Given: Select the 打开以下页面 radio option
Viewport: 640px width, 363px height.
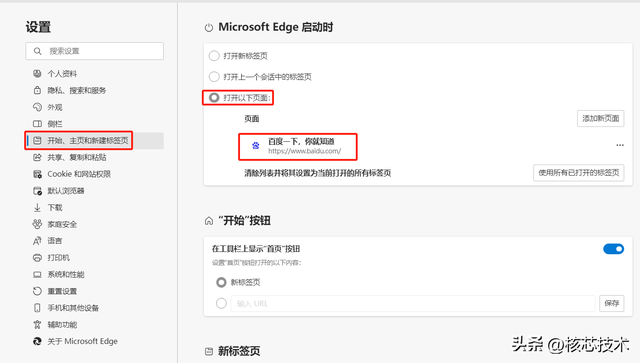Looking at the screenshot, I should 214,98.
